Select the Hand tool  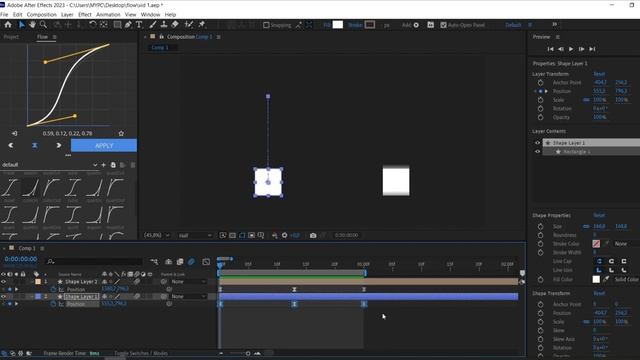click(x=32, y=25)
